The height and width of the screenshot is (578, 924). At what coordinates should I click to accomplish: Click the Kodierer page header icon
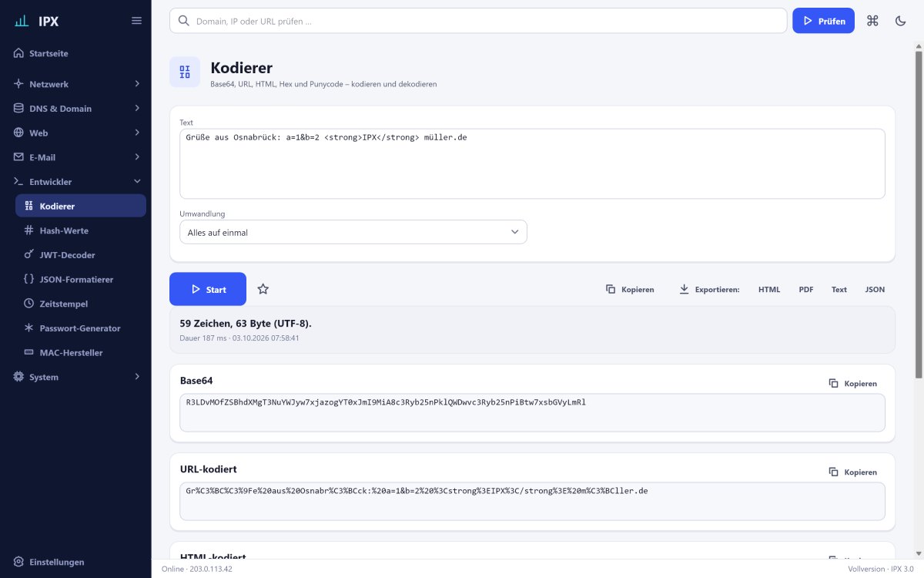185,72
